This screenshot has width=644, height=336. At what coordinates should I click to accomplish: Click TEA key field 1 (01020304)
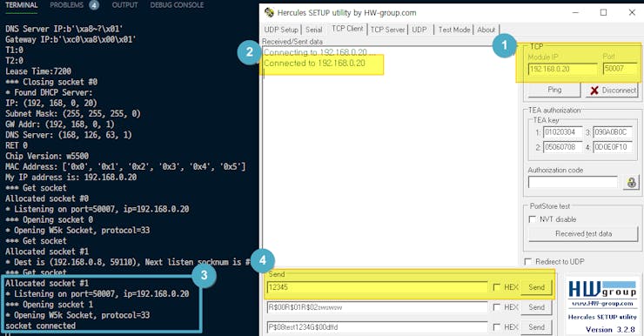pyautogui.click(x=563, y=132)
